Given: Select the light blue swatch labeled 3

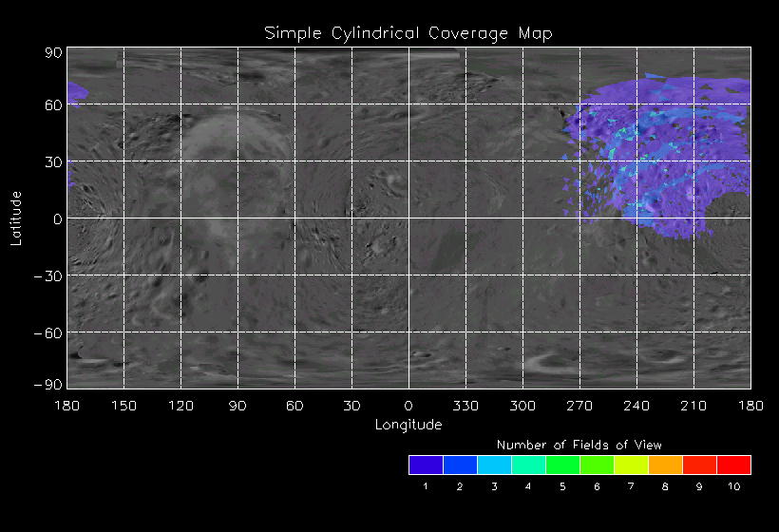Looking at the screenshot, I should click(x=494, y=465).
